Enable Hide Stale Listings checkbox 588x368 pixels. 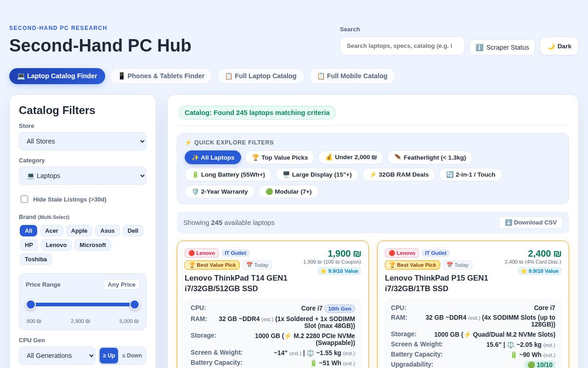click(x=24, y=199)
